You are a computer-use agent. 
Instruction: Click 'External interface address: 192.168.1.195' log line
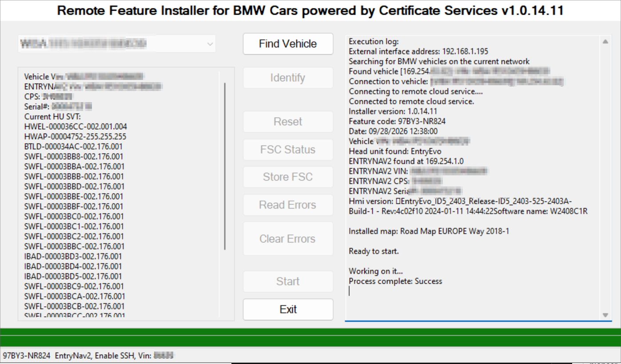(418, 51)
